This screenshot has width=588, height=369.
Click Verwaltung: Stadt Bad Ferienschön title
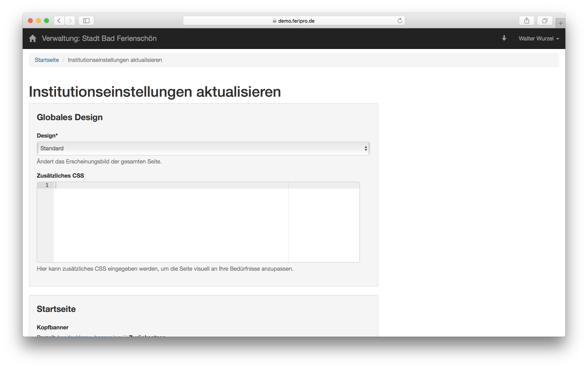click(x=99, y=39)
